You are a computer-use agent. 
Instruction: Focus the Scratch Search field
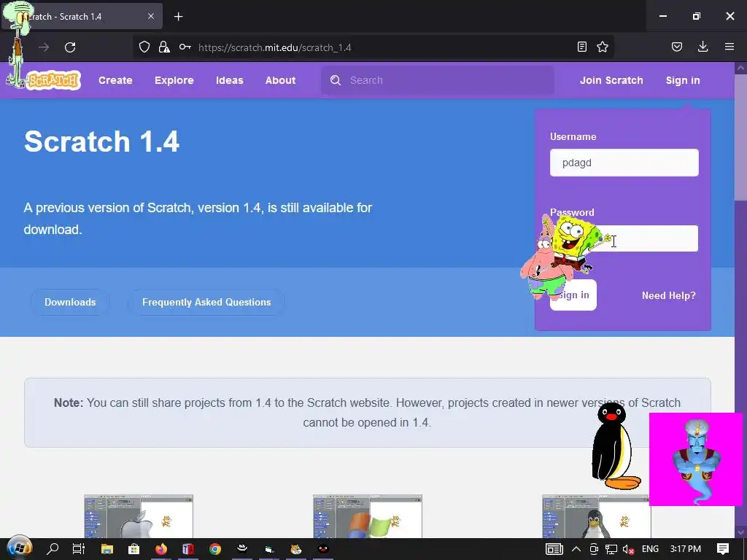click(438, 80)
